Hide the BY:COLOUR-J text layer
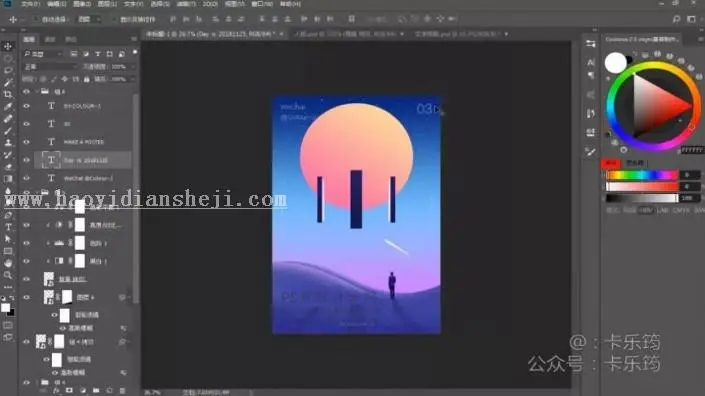 pos(27,106)
